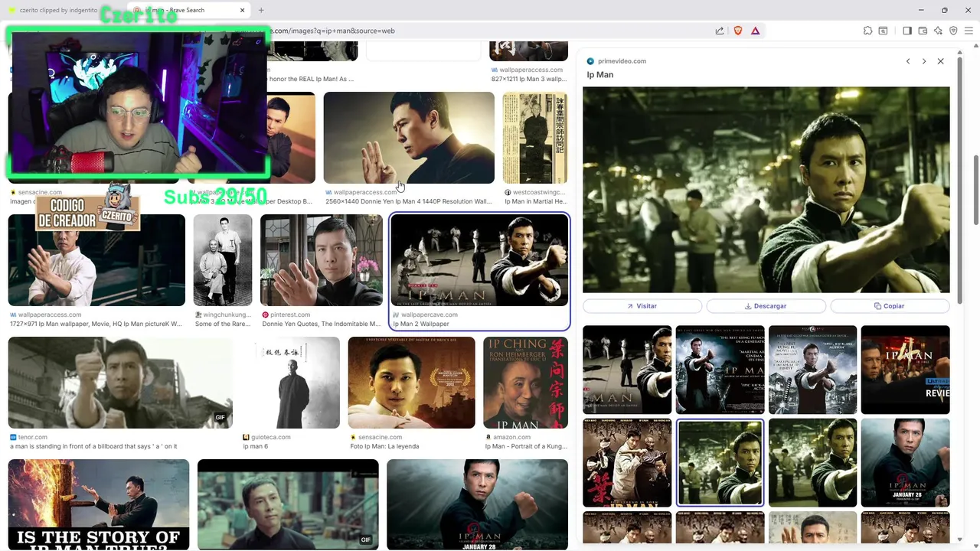The height and width of the screenshot is (551, 980).
Task: Open the tenor.com GIF result image
Action: [x=120, y=383]
